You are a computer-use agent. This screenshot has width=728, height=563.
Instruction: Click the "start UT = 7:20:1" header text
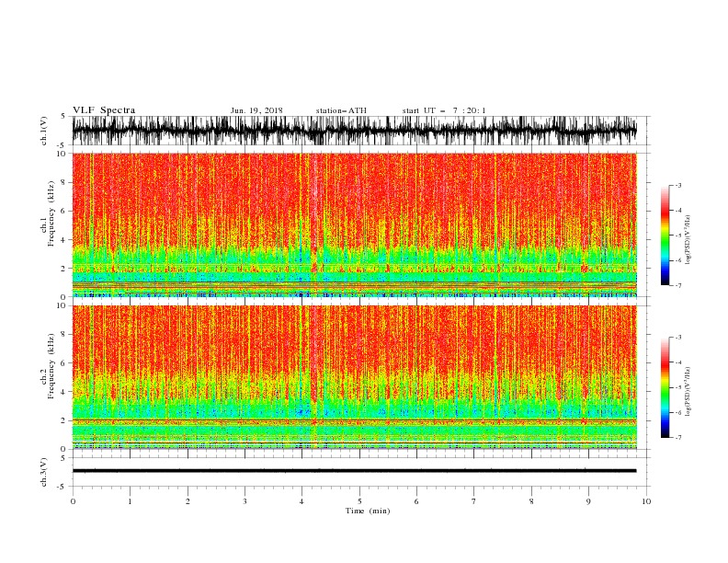click(444, 110)
